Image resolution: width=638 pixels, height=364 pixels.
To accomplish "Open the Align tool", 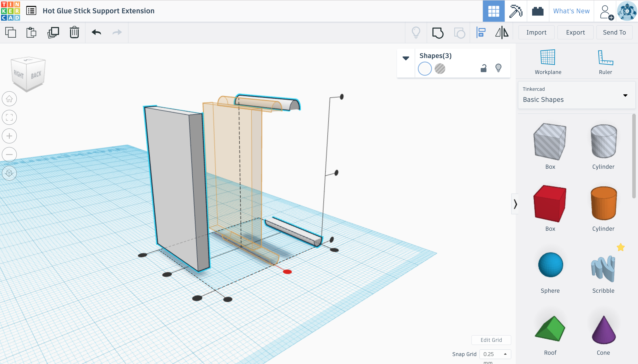I will click(x=481, y=33).
